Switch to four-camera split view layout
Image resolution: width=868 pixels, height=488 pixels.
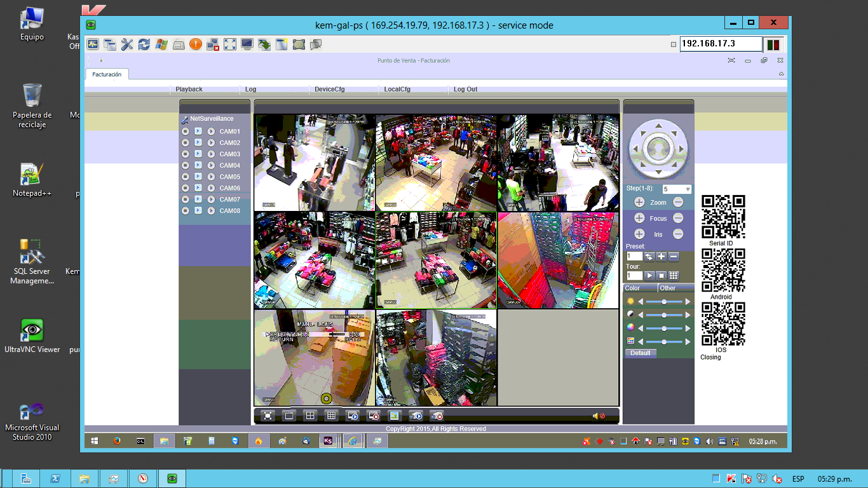tap(310, 416)
